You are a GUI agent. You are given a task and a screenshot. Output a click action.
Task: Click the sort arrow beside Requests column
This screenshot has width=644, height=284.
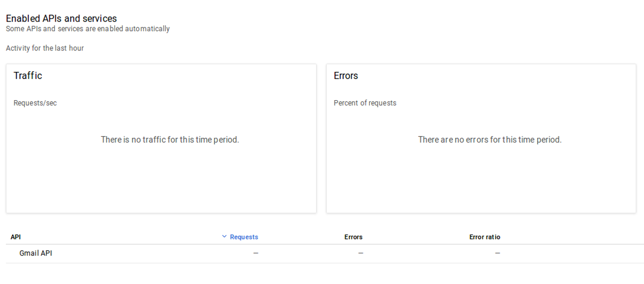pyautogui.click(x=224, y=237)
